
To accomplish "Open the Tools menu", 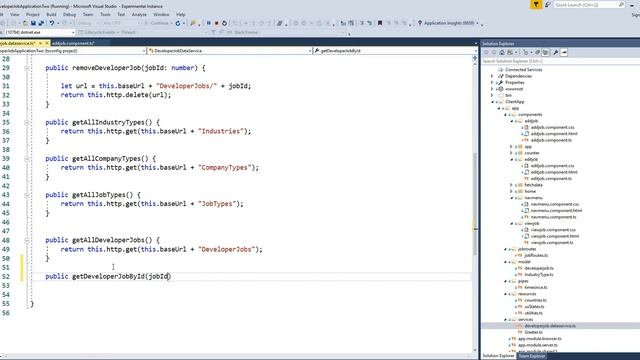I will pos(105,14).
